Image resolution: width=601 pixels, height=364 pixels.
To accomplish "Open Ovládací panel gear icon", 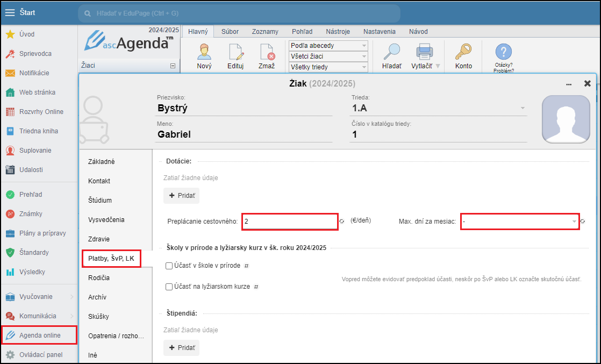I will (x=10, y=355).
